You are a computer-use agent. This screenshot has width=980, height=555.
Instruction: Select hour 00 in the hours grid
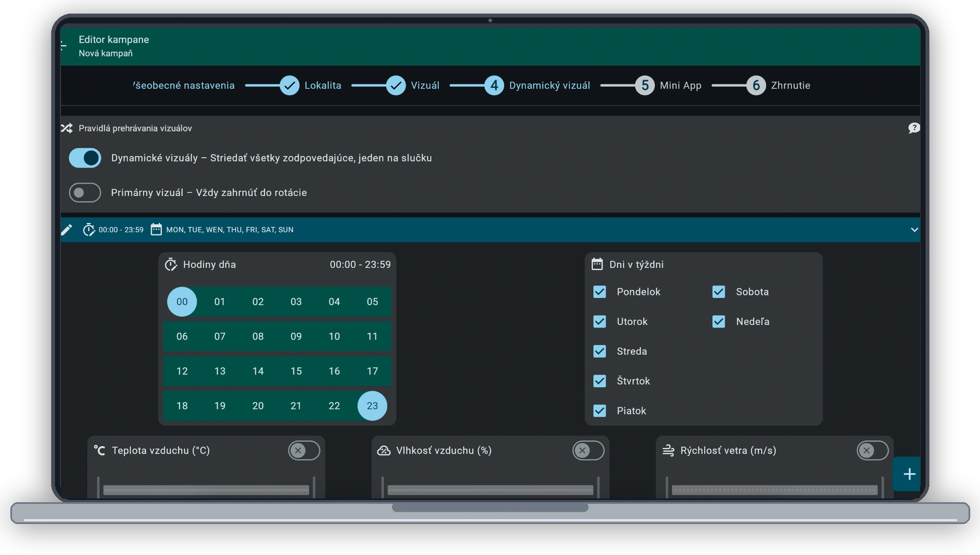[x=182, y=301]
